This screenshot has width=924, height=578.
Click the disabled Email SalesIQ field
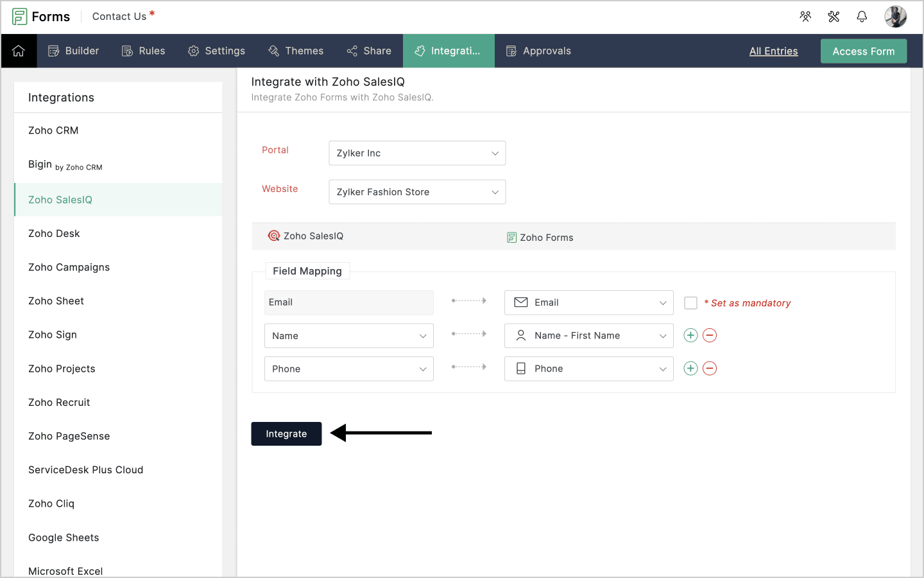click(349, 302)
